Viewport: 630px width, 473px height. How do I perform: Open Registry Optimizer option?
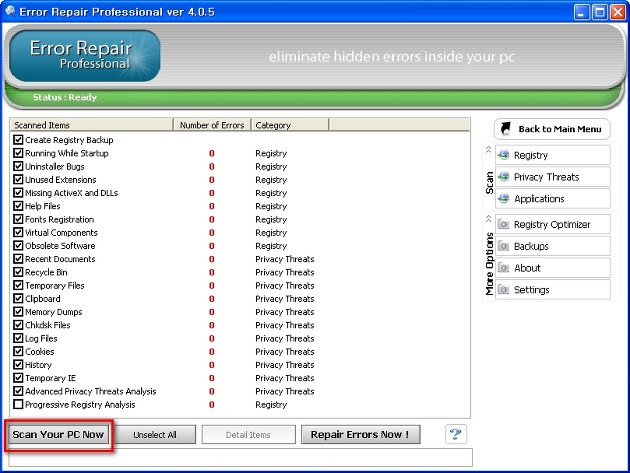[553, 224]
